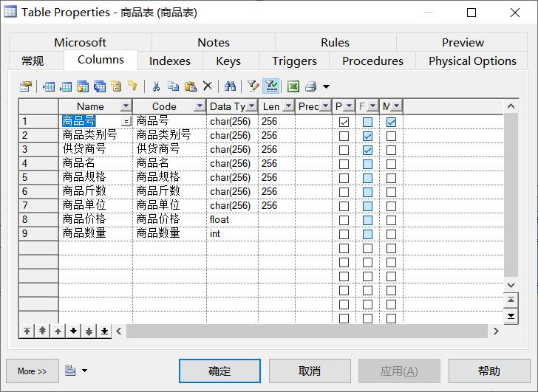Open the M column header dropdown
538x392 pixels.
396,106
